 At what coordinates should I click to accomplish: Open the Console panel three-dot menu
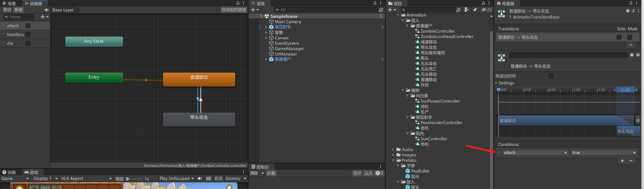pyautogui.click(x=381, y=167)
